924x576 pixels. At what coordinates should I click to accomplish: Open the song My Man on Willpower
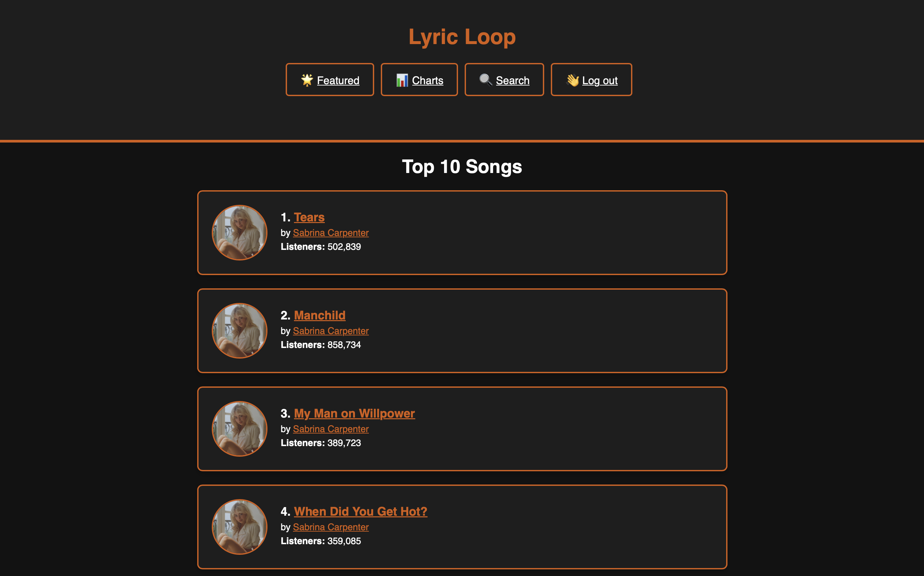pos(354,413)
